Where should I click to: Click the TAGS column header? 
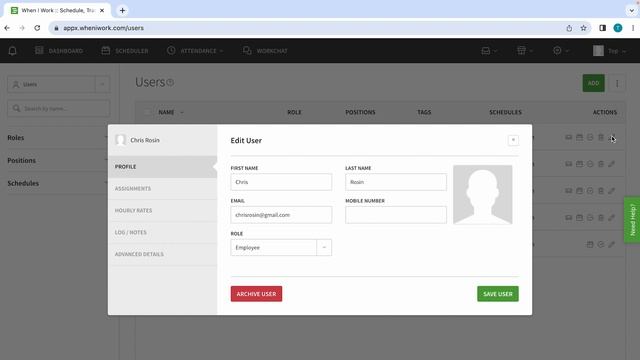(424, 112)
